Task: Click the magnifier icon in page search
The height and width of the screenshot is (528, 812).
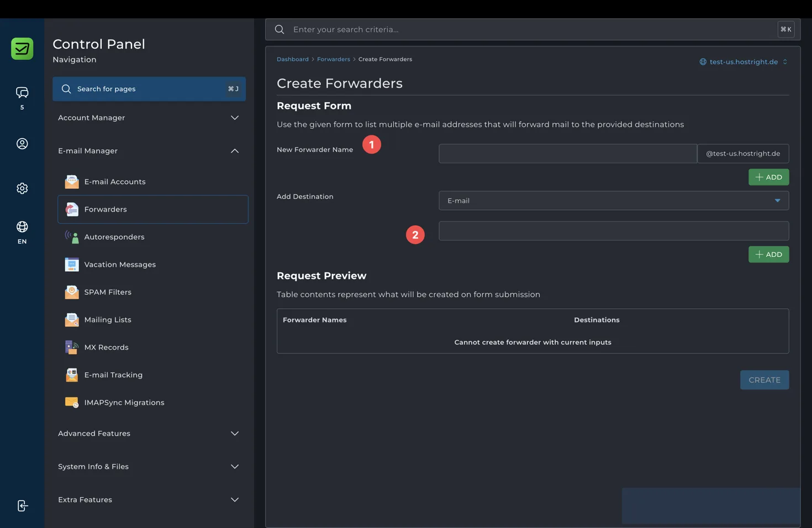Action: coord(66,89)
